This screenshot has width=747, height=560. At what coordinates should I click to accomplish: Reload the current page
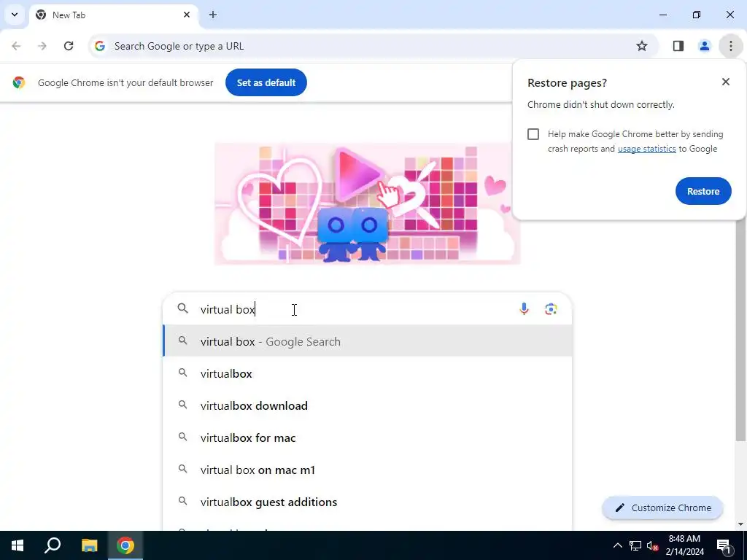[x=69, y=46]
